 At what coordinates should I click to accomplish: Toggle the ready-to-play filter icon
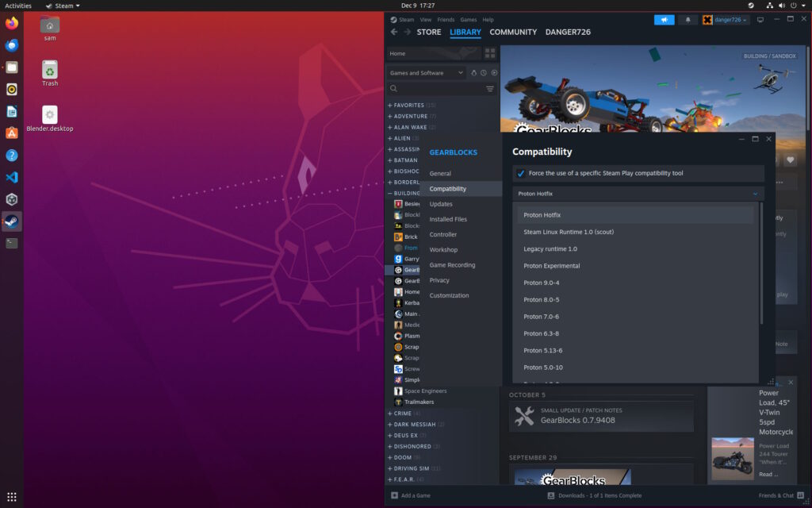(494, 73)
